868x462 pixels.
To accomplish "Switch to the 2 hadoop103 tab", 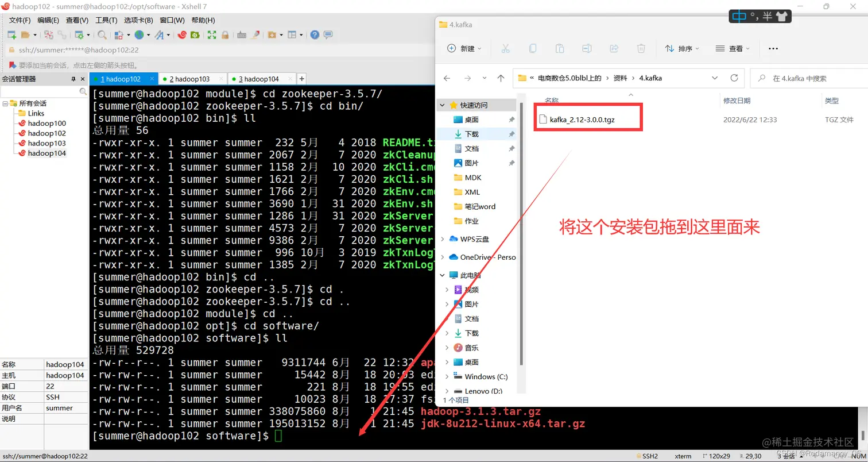I will click(192, 79).
